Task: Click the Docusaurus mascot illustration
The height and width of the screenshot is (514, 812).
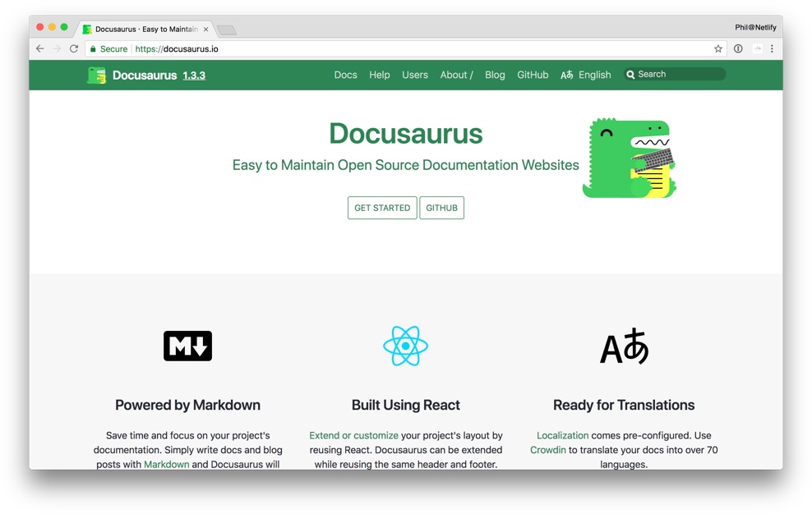Action: (629, 158)
